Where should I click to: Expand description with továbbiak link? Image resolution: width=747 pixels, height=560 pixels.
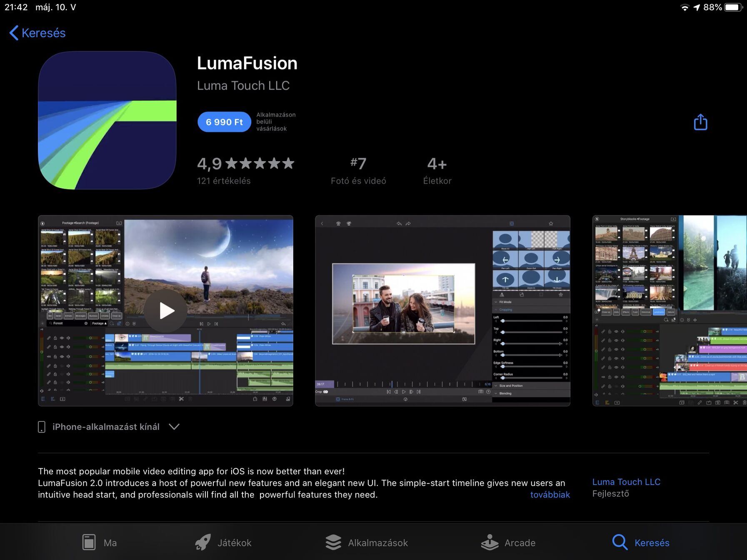point(550,495)
